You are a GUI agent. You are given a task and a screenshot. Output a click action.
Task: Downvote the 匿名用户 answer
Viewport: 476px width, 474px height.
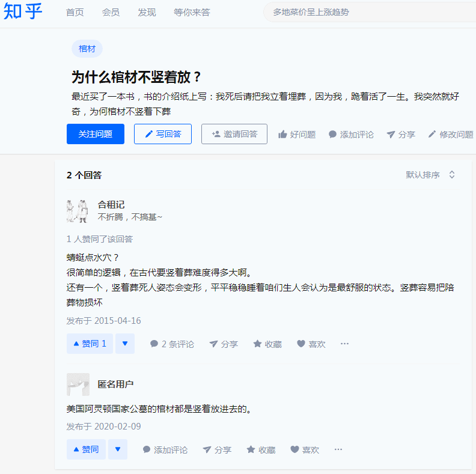118,449
